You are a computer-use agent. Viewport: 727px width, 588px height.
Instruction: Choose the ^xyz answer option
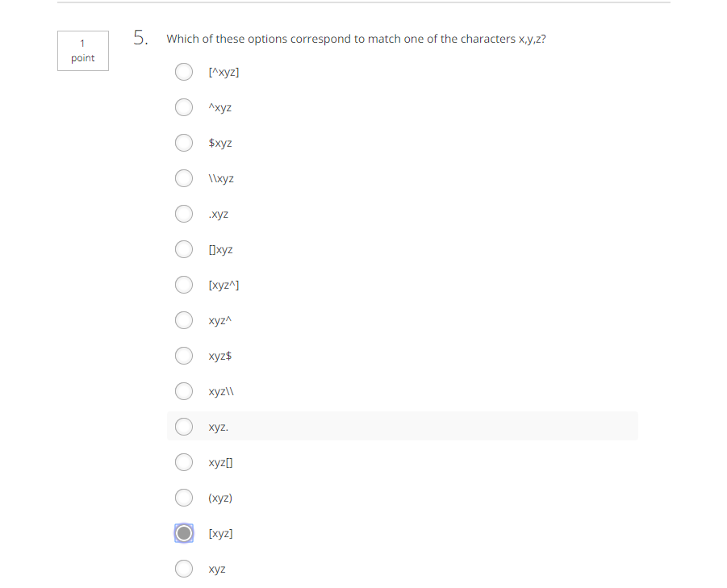[x=184, y=107]
